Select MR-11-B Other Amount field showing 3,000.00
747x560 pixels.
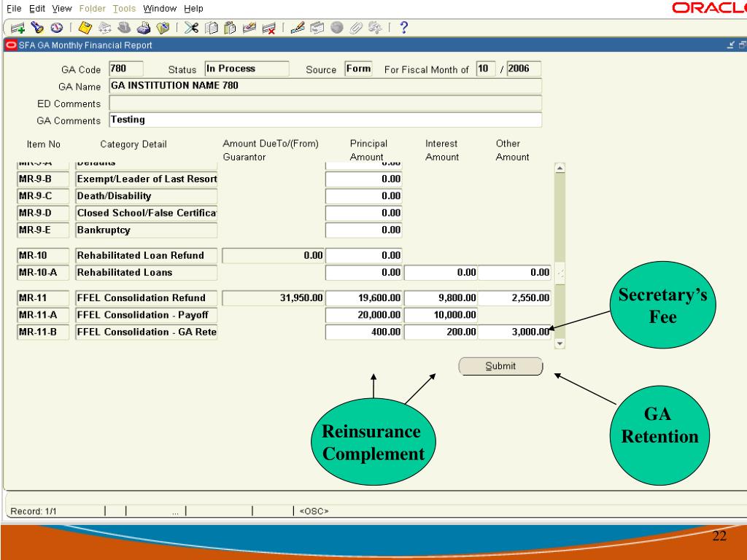(x=514, y=332)
